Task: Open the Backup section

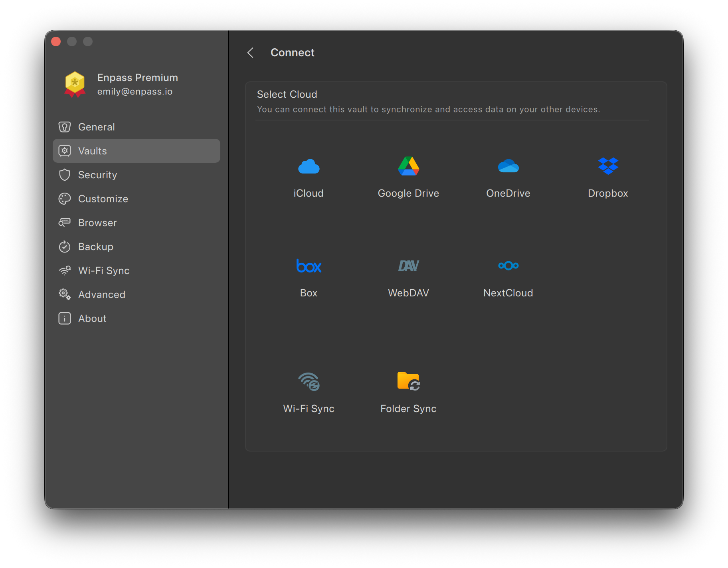Action: (136, 247)
